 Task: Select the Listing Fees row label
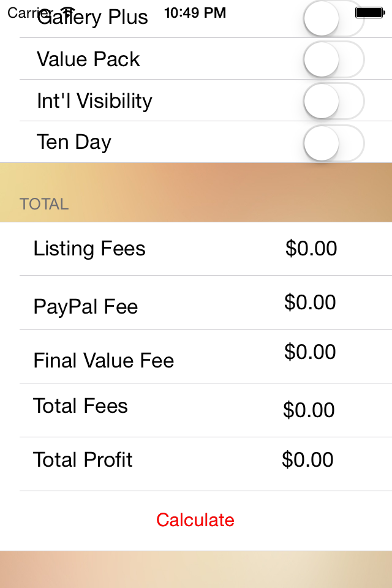[89, 249]
